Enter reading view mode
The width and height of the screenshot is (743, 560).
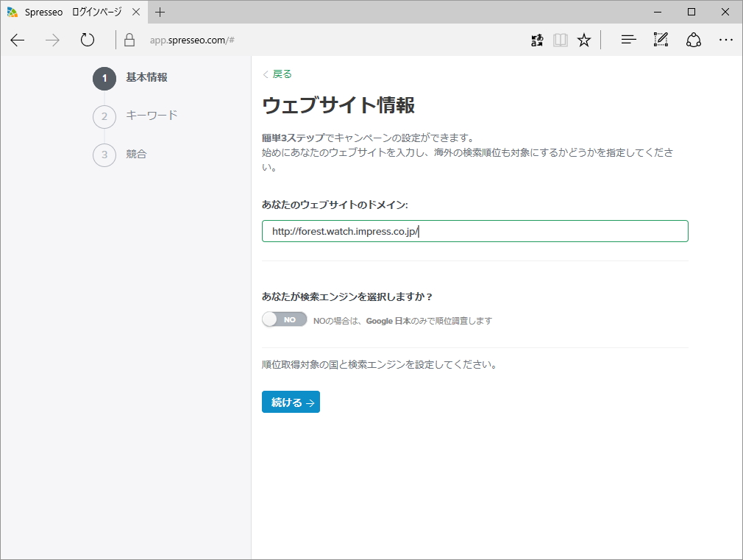tap(560, 40)
